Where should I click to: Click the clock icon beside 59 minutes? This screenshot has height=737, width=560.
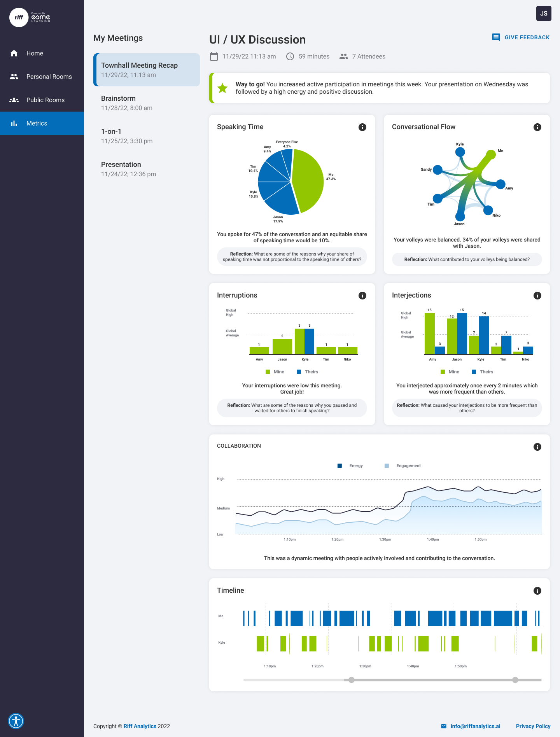[x=290, y=56]
